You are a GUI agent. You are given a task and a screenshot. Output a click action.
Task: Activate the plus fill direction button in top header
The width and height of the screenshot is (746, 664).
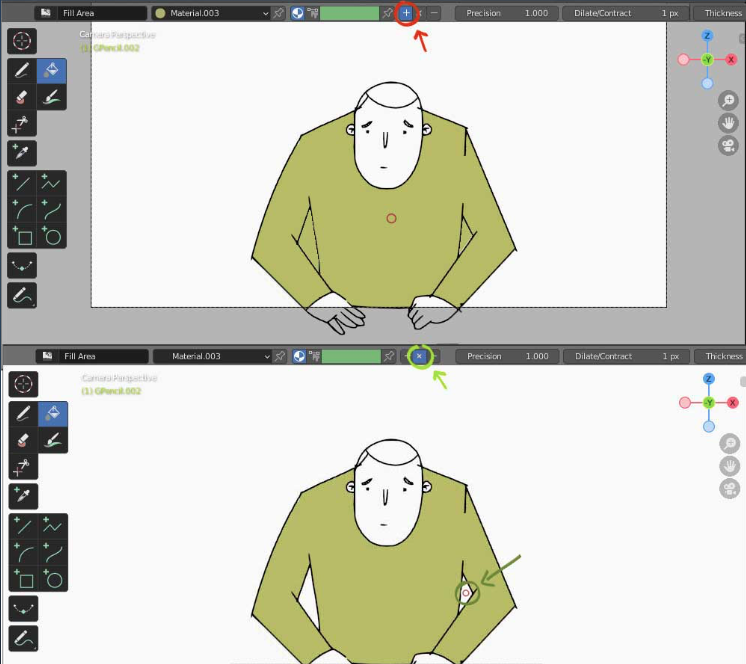[x=406, y=13]
